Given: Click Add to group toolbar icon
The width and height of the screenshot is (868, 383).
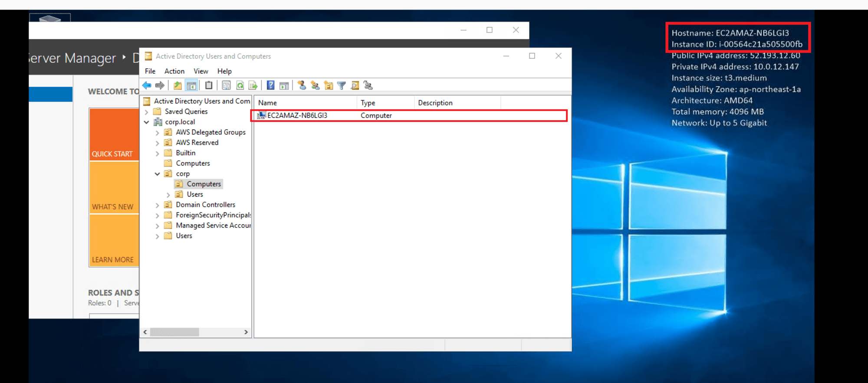Looking at the screenshot, I should click(x=368, y=85).
